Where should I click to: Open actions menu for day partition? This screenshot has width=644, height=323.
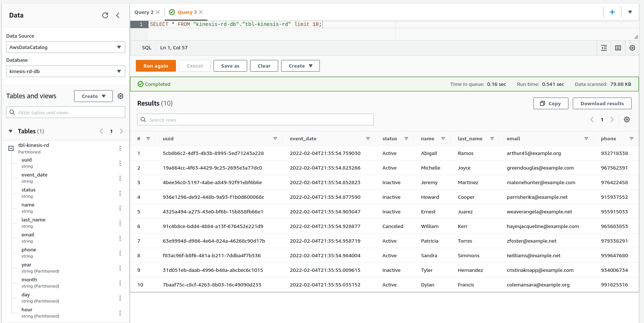click(x=120, y=298)
